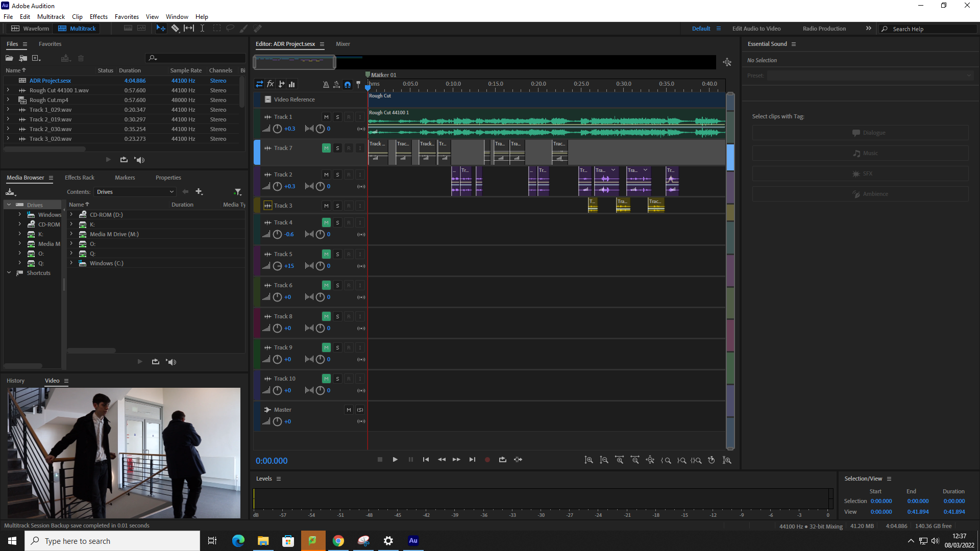Expand Windows (C:) drive in browser
The height and width of the screenshot is (551, 980).
point(71,263)
